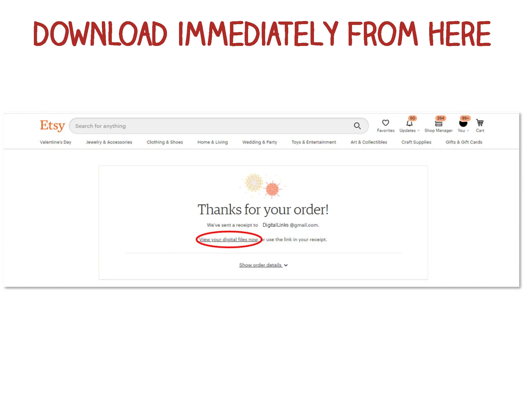This screenshot has width=525, height=420.
Task: Click the fireworks celebration illustration
Action: tap(262, 186)
